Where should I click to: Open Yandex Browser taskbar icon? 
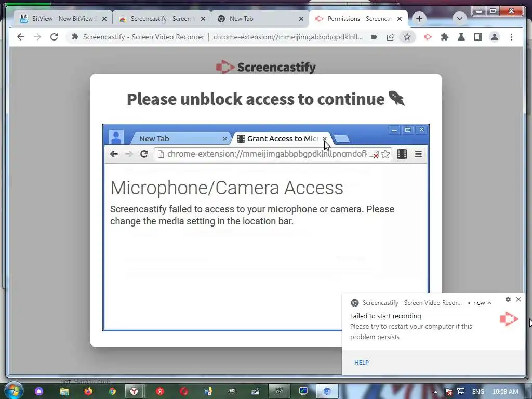[134, 391]
